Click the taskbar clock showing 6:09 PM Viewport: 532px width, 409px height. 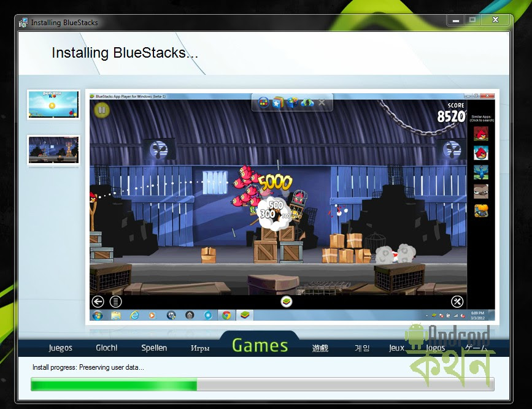477,315
